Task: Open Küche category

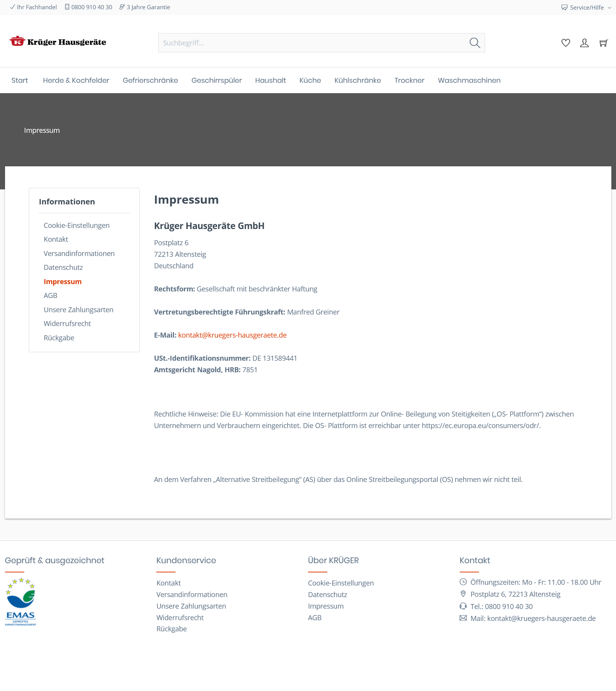Action: [x=310, y=80]
